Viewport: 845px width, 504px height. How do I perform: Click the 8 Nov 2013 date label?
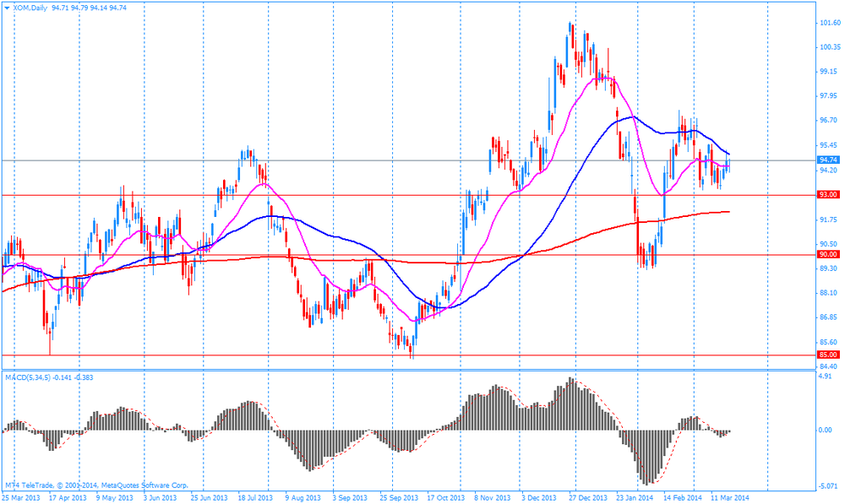coord(492,497)
